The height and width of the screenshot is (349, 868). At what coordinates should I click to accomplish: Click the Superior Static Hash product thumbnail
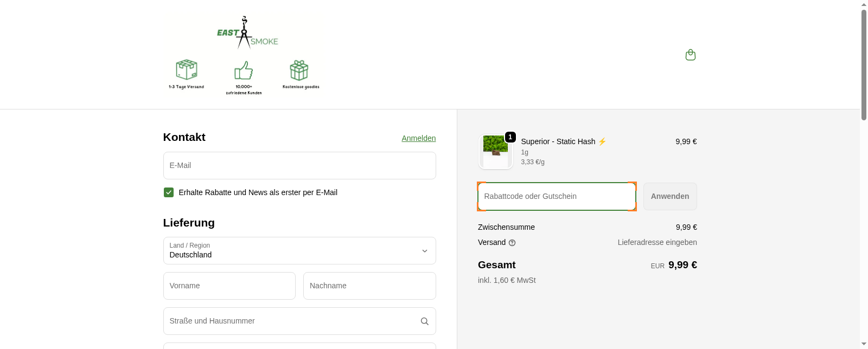pyautogui.click(x=495, y=152)
